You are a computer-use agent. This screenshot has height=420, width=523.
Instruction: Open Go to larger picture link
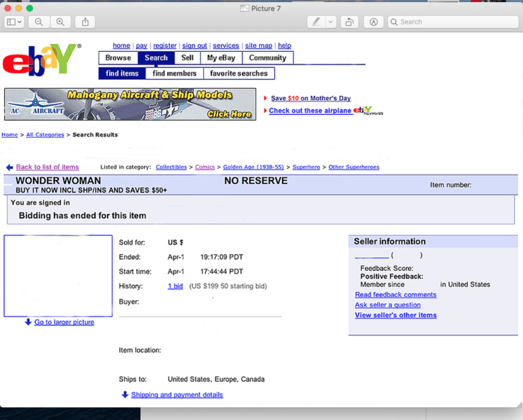click(x=64, y=322)
